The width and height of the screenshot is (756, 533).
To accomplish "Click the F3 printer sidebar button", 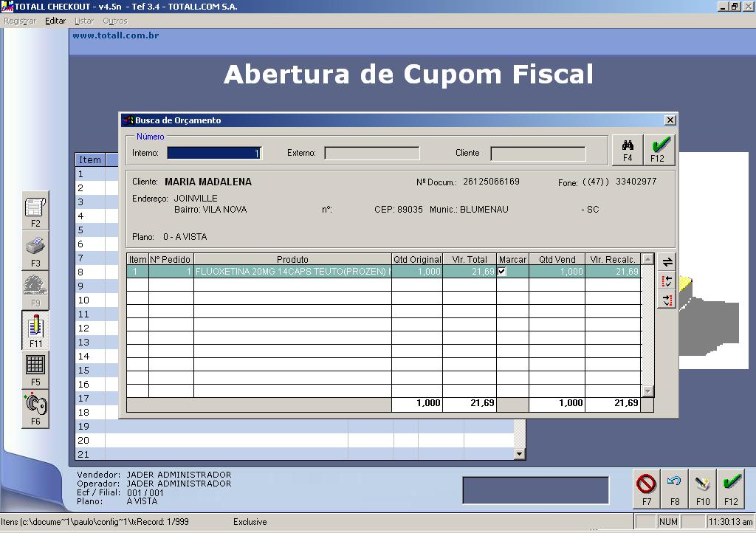I will click(x=35, y=250).
